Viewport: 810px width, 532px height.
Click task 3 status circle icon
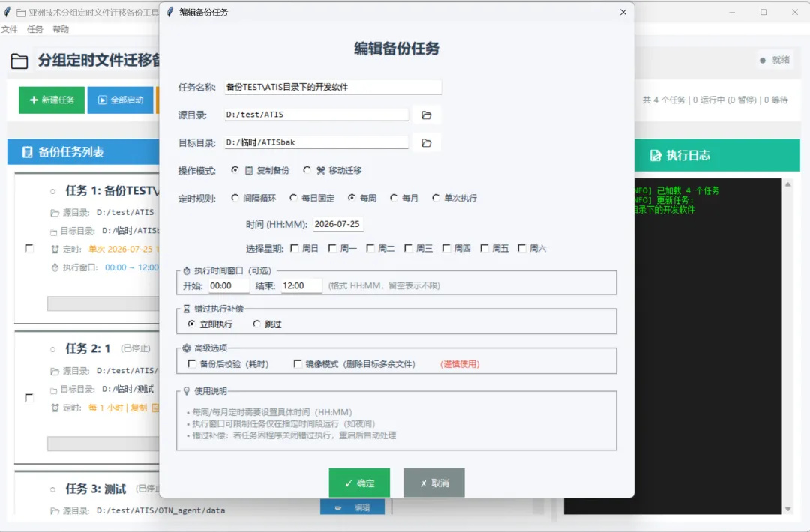[x=52, y=489]
